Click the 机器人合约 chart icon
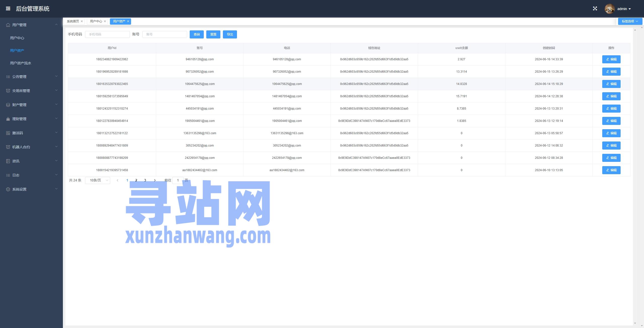 (x=8, y=147)
